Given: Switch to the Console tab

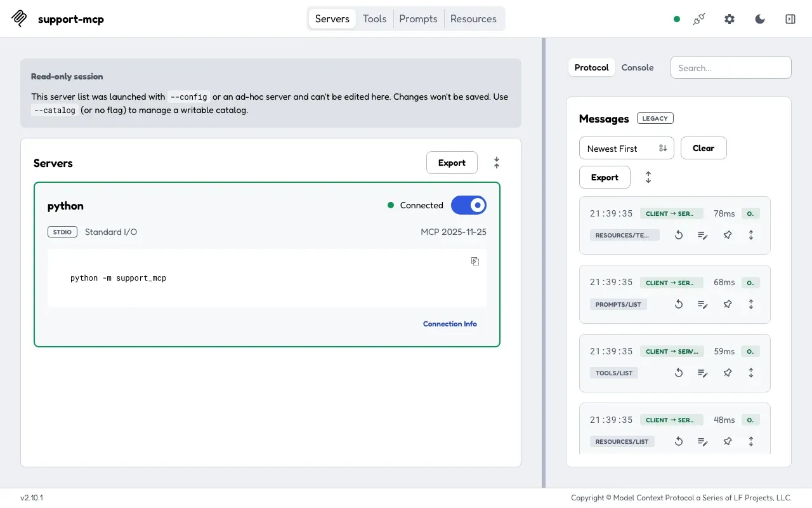Looking at the screenshot, I should pyautogui.click(x=638, y=67).
